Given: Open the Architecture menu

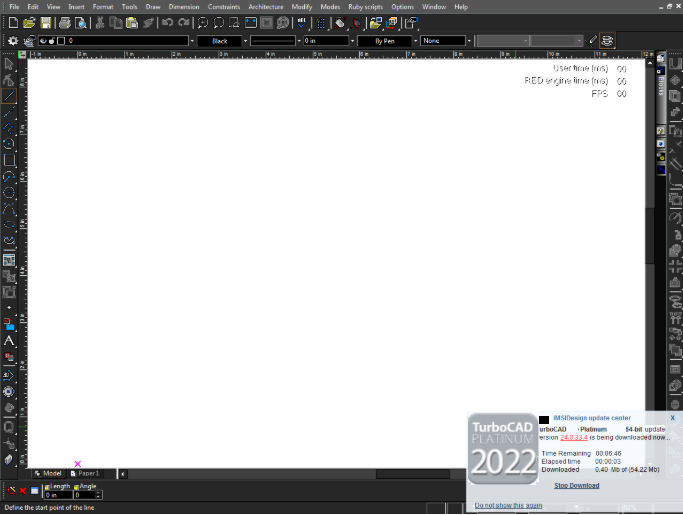Looking at the screenshot, I should point(266,7).
